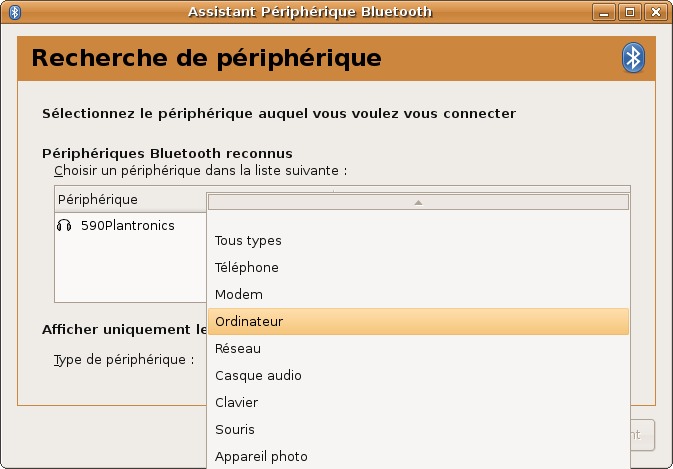Close the Assistant Périphérique Bluetooth window
Image resolution: width=673 pixels, height=469 pixels.
(x=655, y=12)
